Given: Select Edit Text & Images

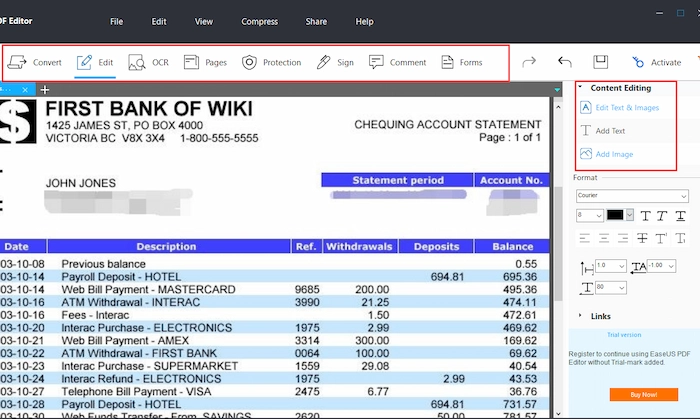Looking at the screenshot, I should [619, 108].
